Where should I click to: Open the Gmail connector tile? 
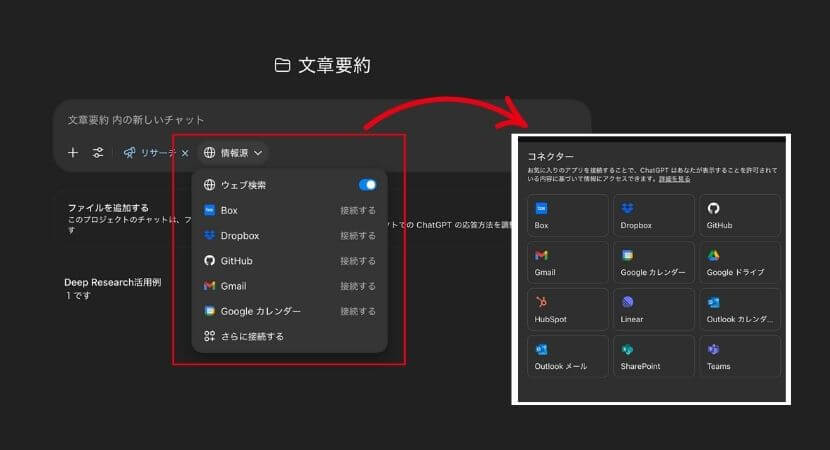567,262
